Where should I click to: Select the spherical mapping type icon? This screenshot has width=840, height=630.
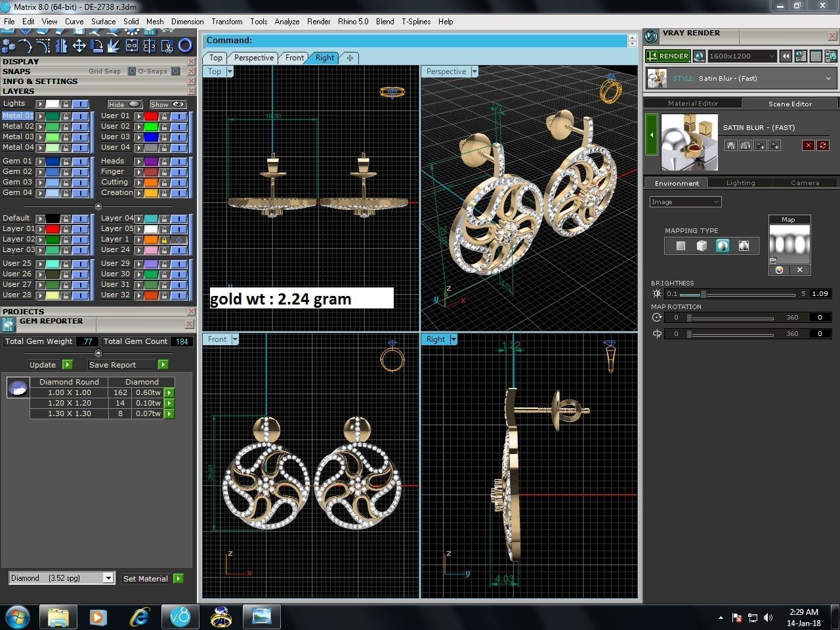coord(723,245)
